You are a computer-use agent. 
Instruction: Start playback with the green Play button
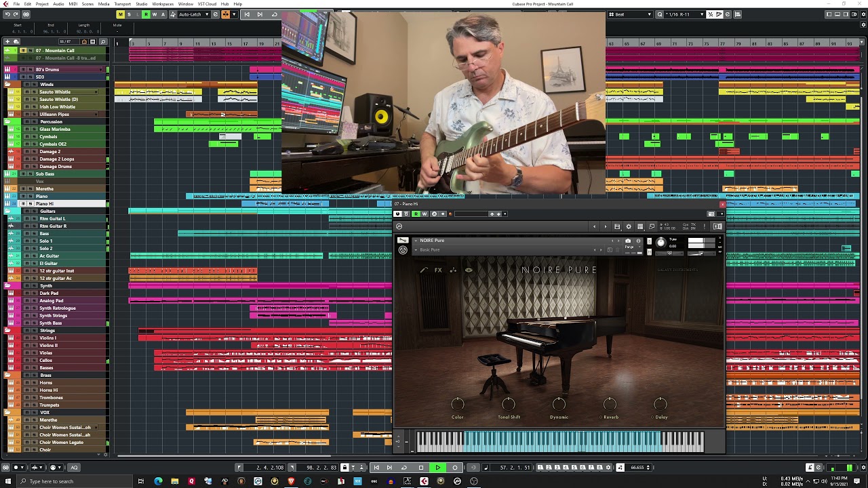click(438, 467)
